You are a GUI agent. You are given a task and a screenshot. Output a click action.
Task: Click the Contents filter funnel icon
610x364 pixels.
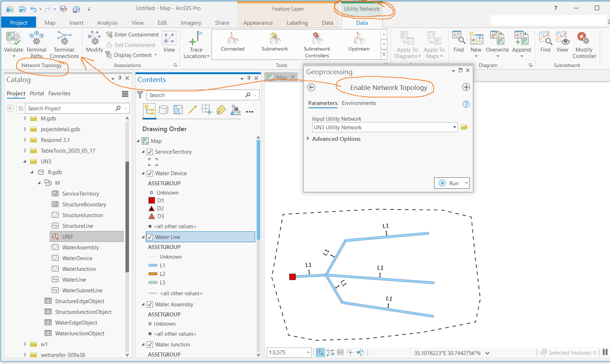140,95
